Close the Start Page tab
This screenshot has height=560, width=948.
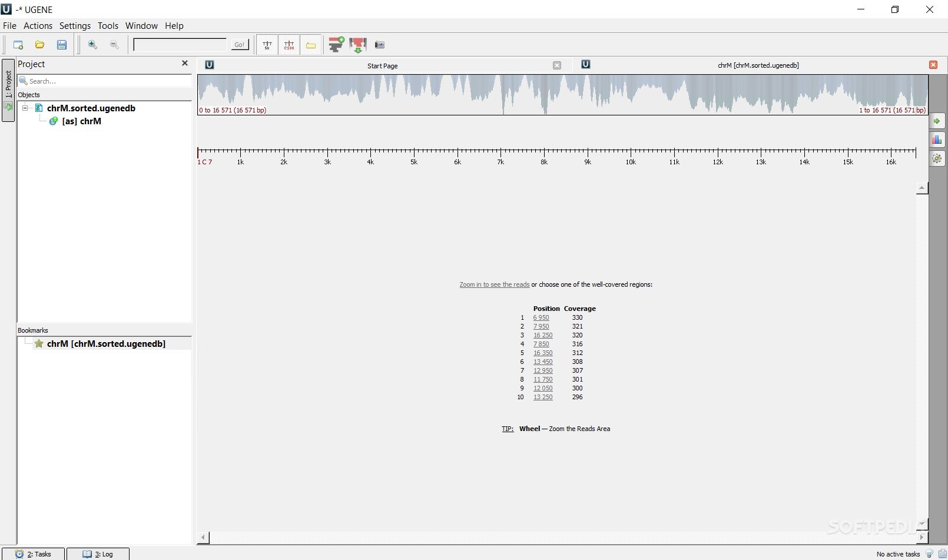pyautogui.click(x=557, y=65)
